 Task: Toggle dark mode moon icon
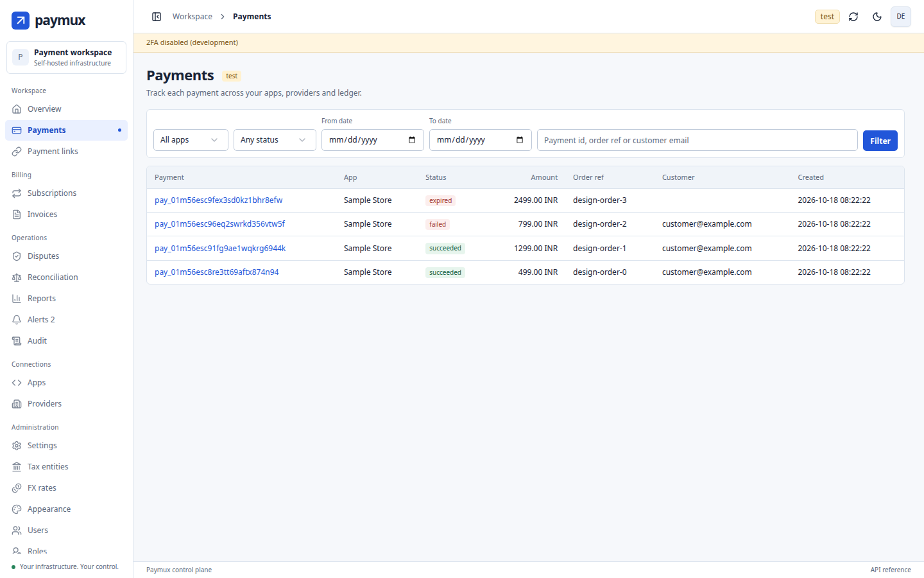[877, 17]
